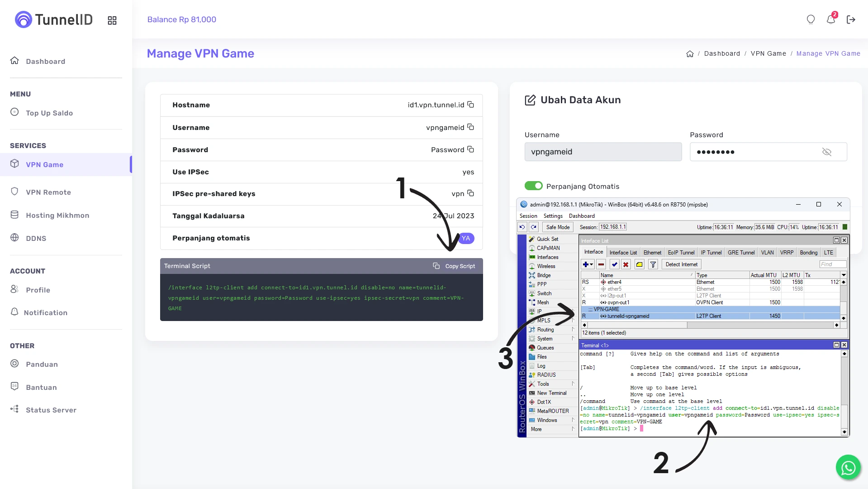The image size is (868, 489).
Task: Toggle the light bulb theme icon
Action: point(811,19)
